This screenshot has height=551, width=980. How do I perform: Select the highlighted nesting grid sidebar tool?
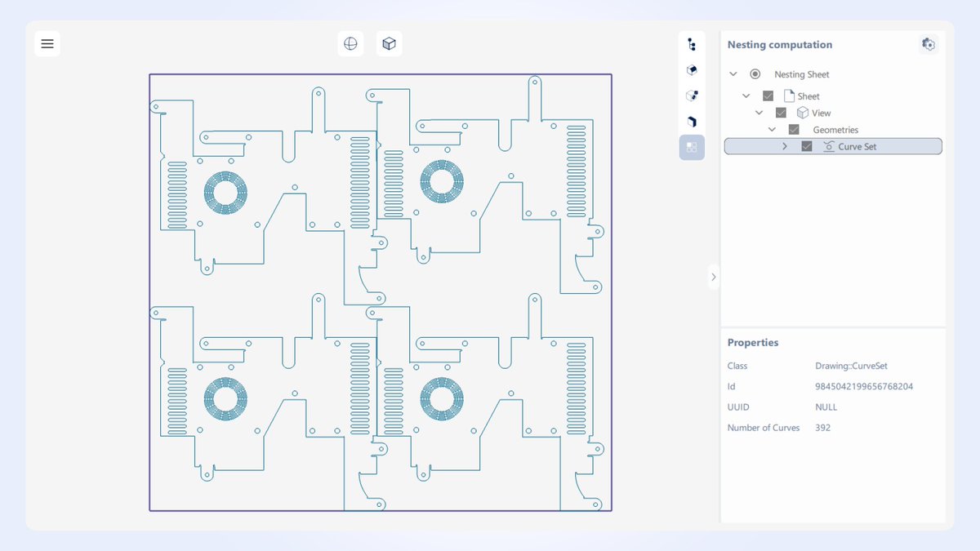[x=692, y=147]
